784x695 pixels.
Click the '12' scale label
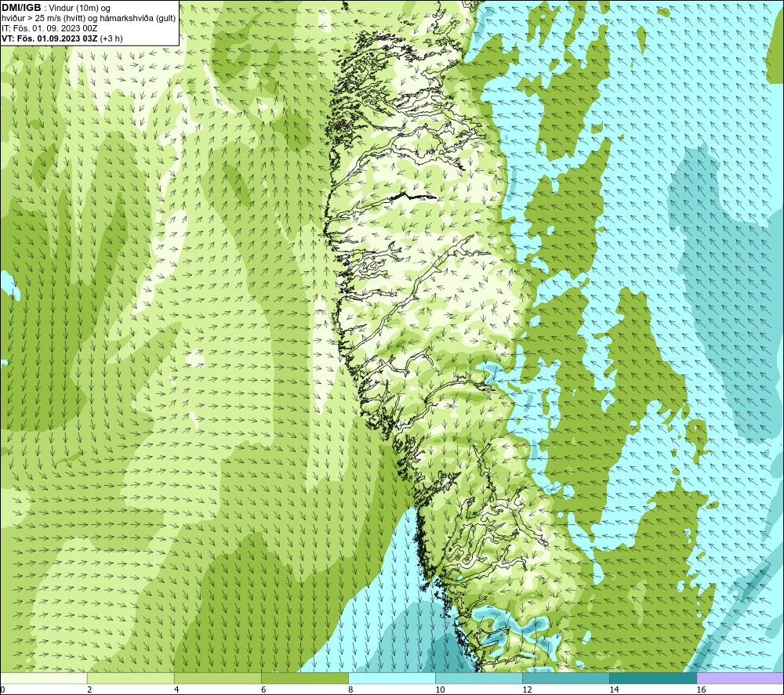tap(527, 690)
